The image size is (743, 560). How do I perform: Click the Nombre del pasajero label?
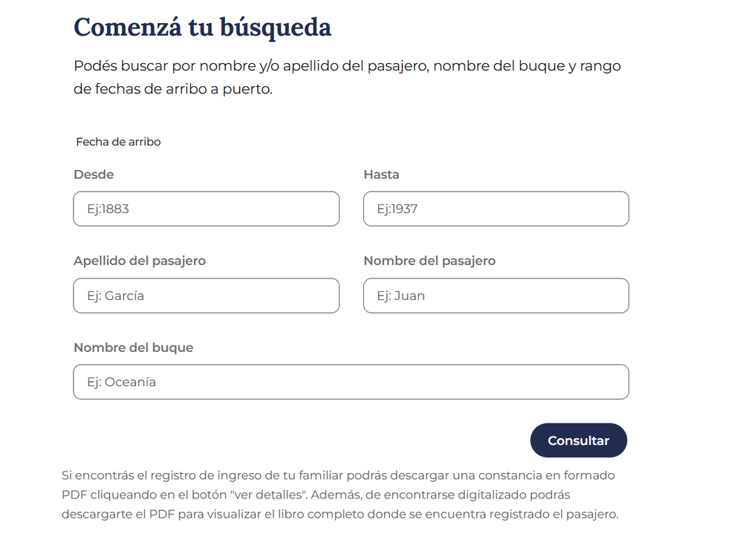(x=429, y=261)
